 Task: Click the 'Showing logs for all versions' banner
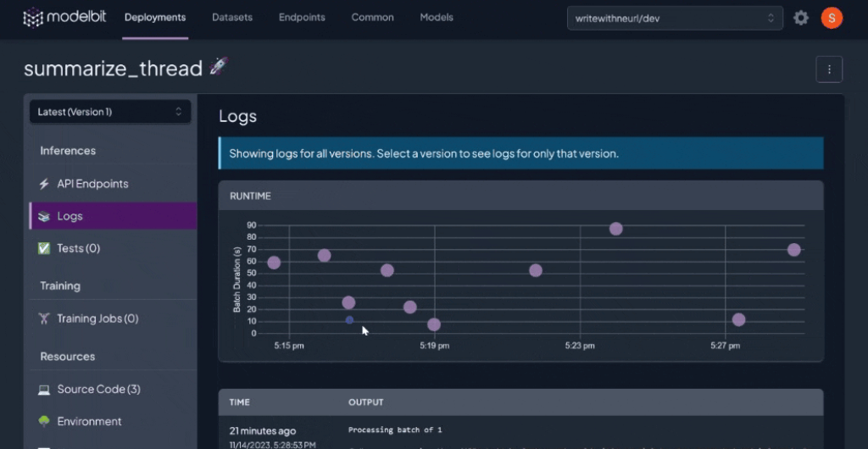(x=521, y=153)
